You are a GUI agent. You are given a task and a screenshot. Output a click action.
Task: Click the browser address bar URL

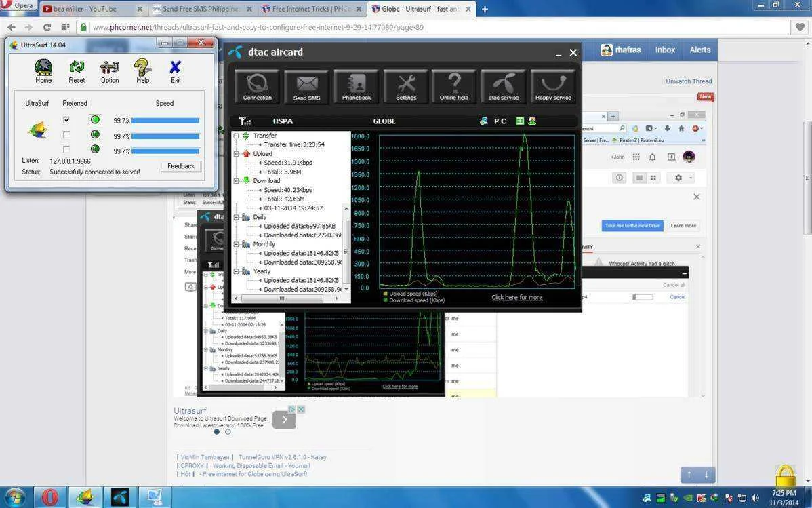point(258,28)
